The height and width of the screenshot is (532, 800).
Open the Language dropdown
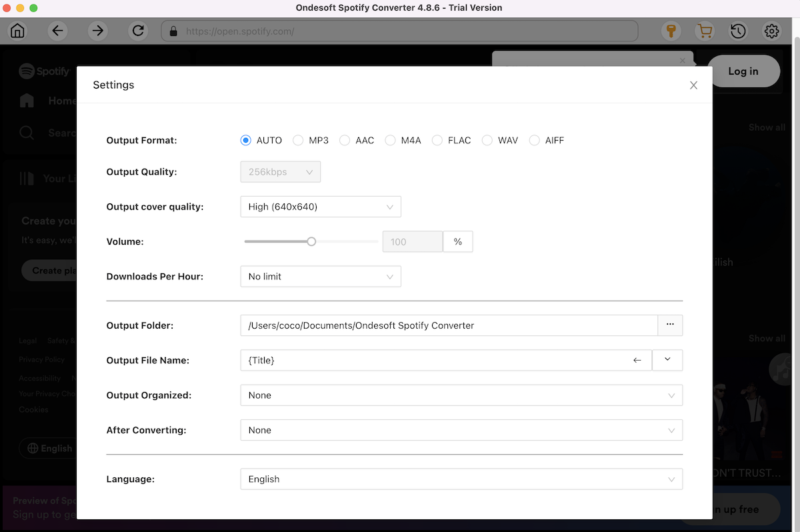(461, 479)
